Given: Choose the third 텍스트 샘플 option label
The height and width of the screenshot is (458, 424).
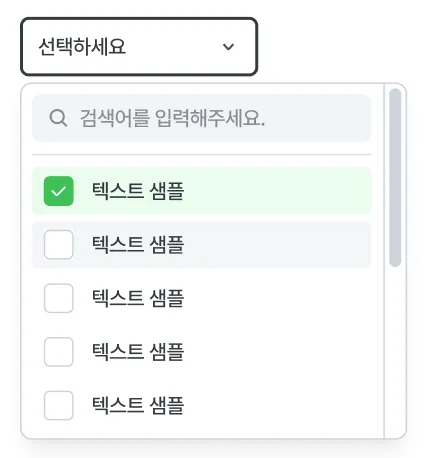Looking at the screenshot, I should tap(138, 298).
